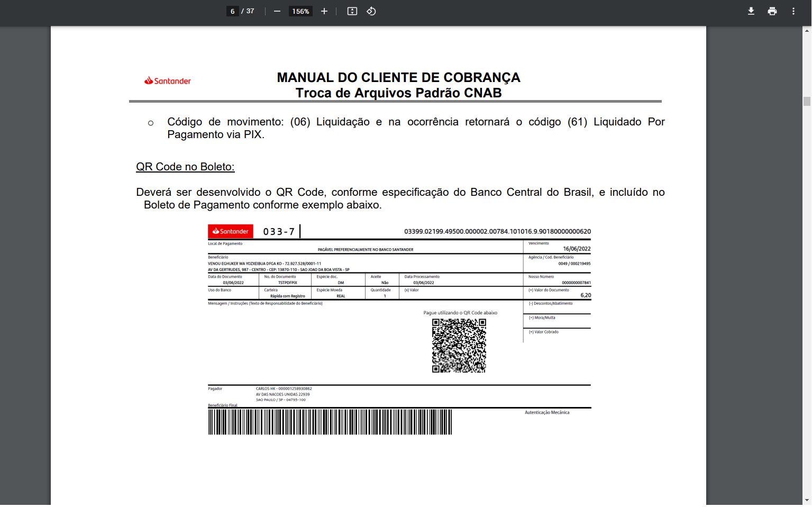Click the fit to page icon
Screen dimensions: 812x507
(x=352, y=11)
